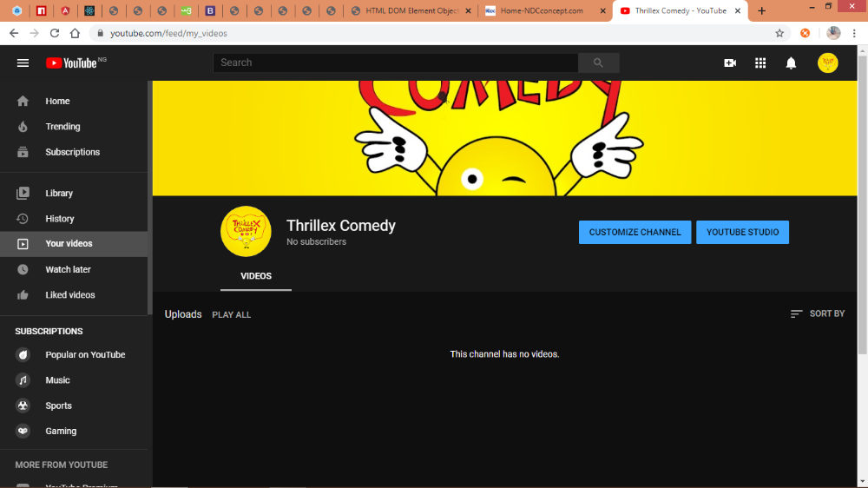Screen dimensions: 868x488
Task: Select the Thrillex Comedy YouTube tab
Action: (x=681, y=10)
